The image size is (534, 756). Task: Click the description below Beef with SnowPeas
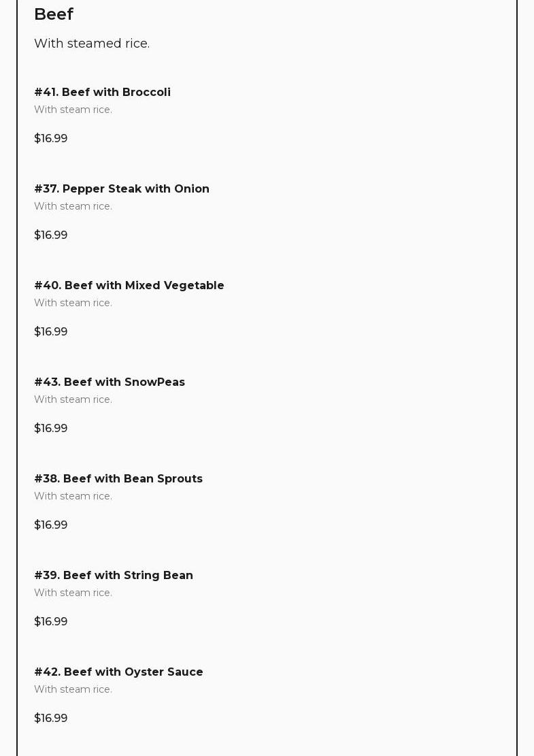73,399
